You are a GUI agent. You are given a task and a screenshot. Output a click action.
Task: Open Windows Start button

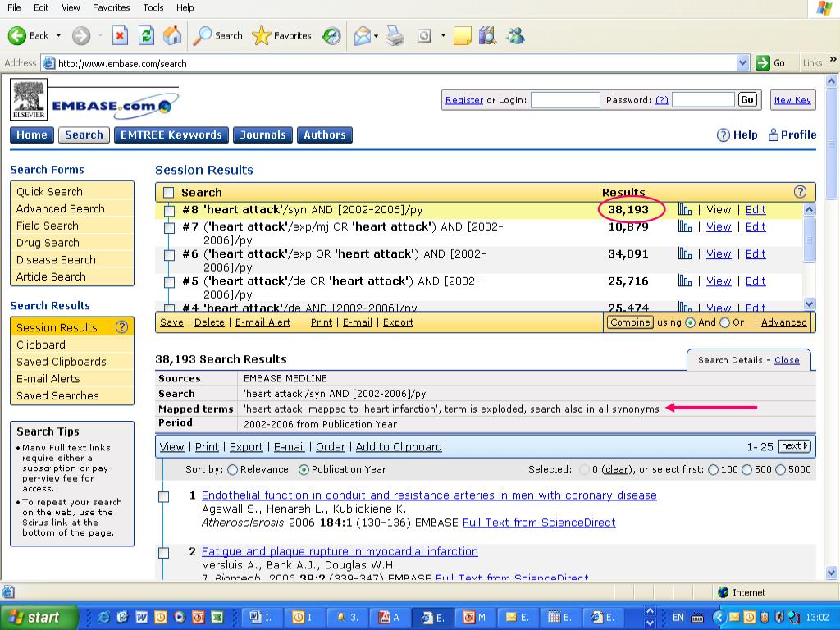39,618
